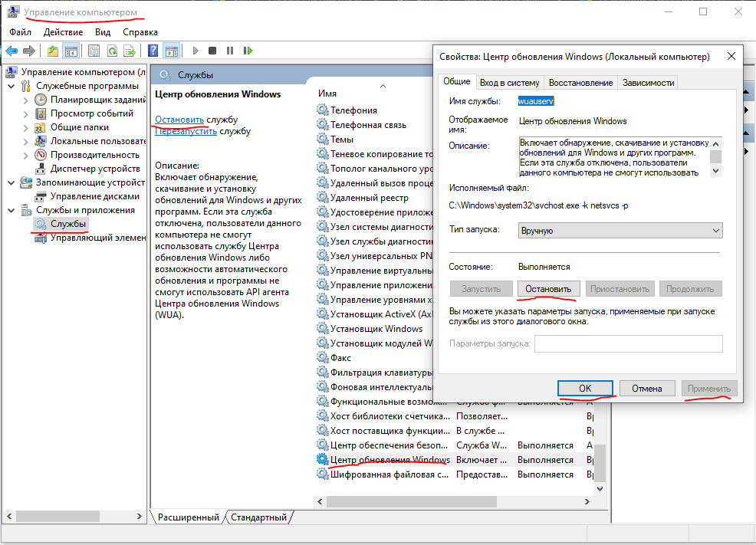Screen dimensions: 756x545
Task: Toggle the Show/Hide Action Pane icon
Action: point(171,51)
